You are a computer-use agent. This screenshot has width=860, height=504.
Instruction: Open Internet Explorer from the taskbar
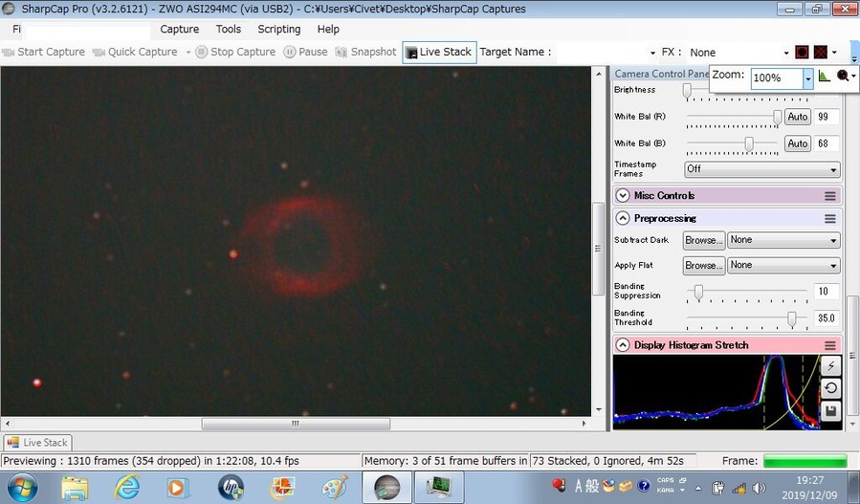[x=126, y=487]
